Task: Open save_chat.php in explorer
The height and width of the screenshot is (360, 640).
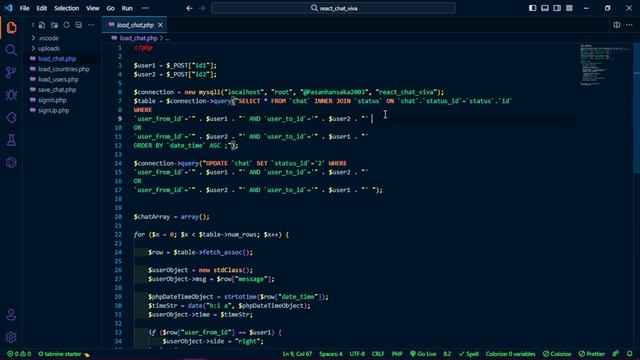Action: [57, 89]
